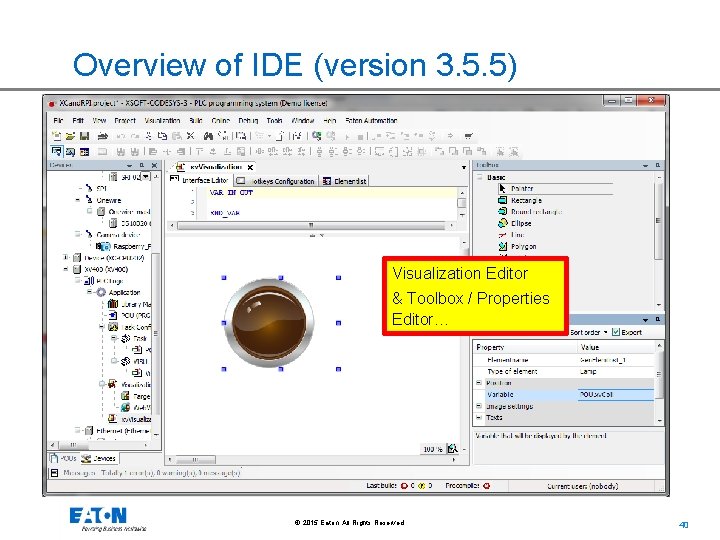Viewport: 720px width, 540px height.
Task: Open the Tools menu
Action: point(274,121)
